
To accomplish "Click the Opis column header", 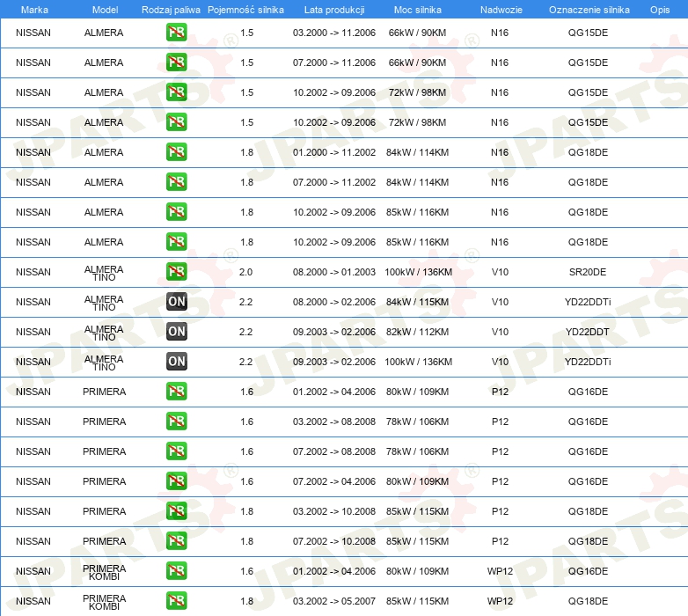I will click(660, 10).
